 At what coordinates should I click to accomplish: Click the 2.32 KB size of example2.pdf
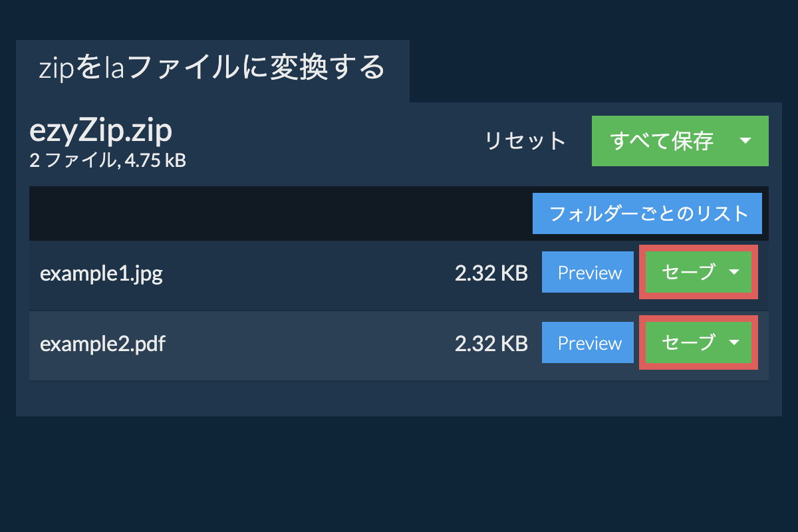pyautogui.click(x=491, y=344)
